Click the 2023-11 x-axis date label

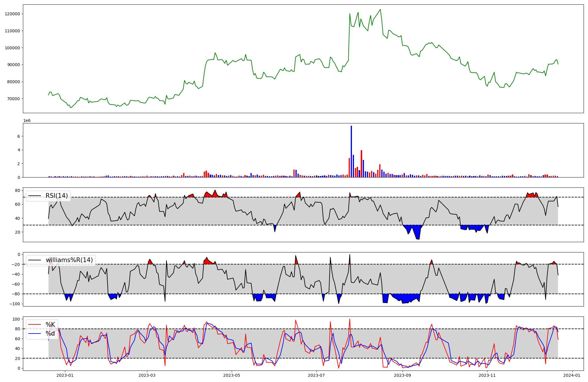point(487,375)
